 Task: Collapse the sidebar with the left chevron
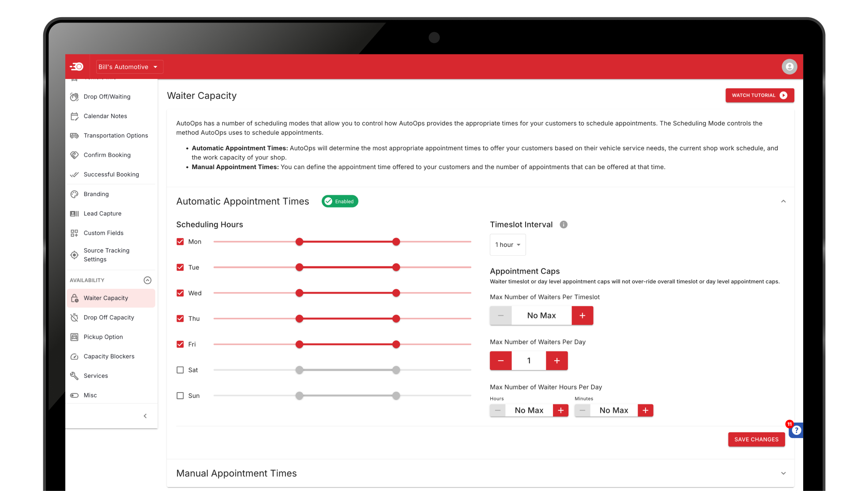point(145,416)
